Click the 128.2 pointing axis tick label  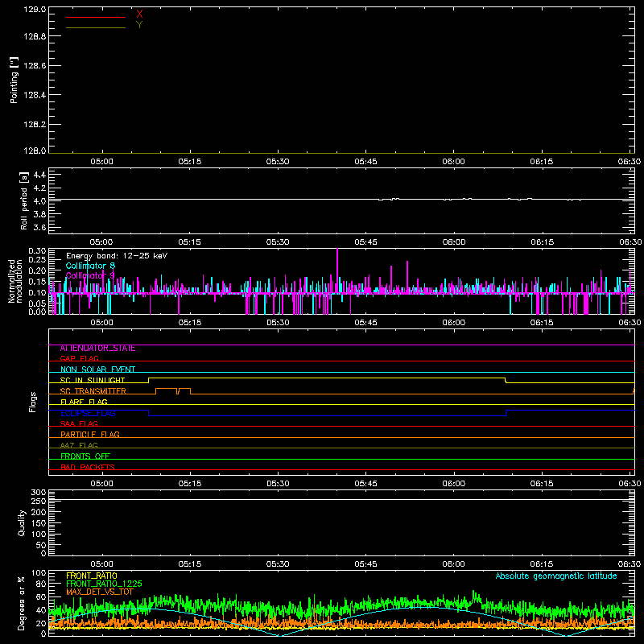click(35, 125)
